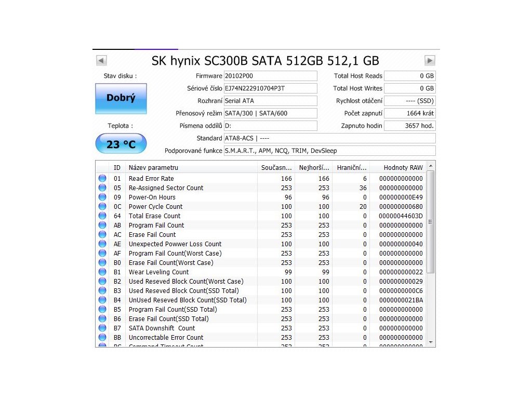
Task: Click status icon for Total Erase Count
Action: point(102,216)
